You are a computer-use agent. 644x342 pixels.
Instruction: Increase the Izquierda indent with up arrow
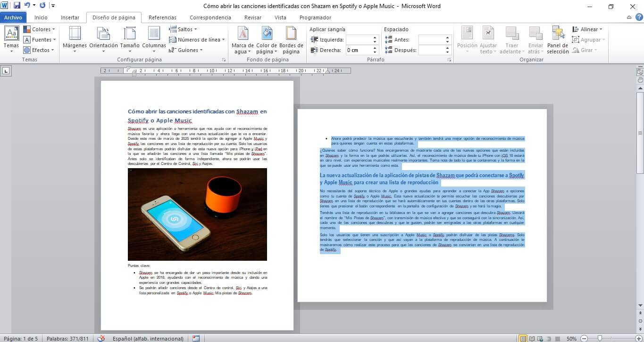click(376, 38)
